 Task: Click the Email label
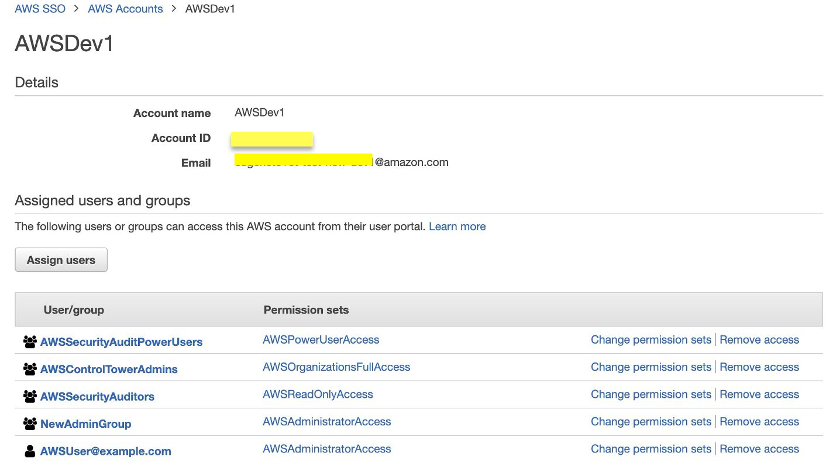tap(196, 163)
